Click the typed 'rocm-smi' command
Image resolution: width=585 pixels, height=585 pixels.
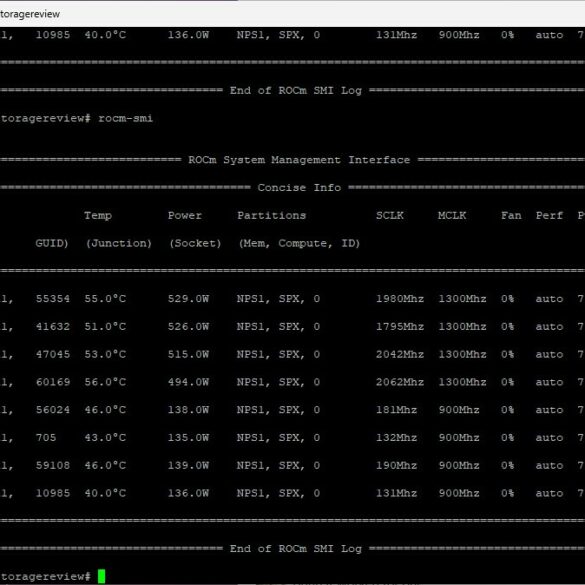point(125,118)
